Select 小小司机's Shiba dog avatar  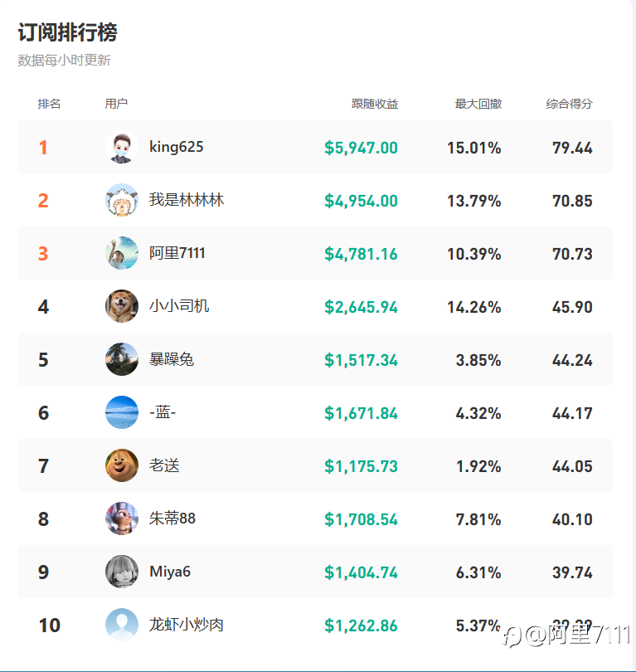coord(122,307)
